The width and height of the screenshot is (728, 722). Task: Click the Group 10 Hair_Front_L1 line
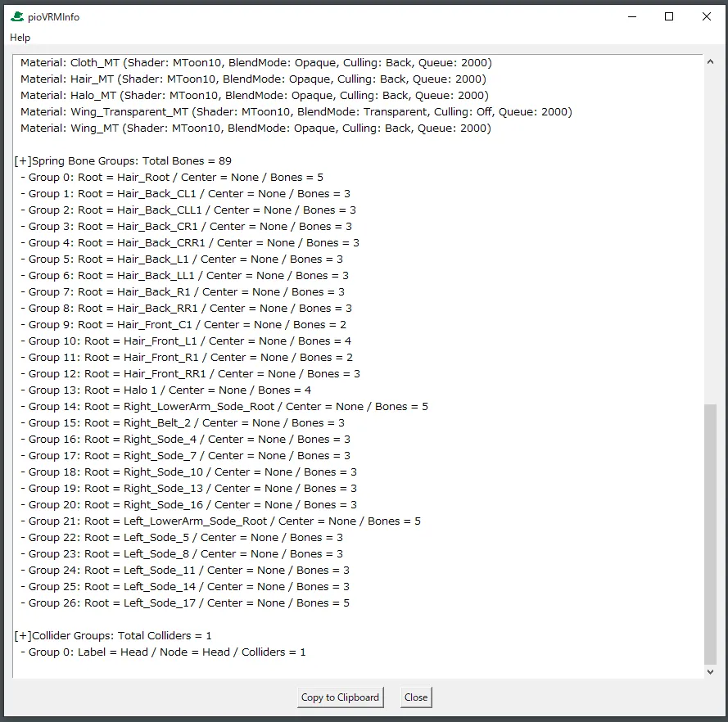186,341
